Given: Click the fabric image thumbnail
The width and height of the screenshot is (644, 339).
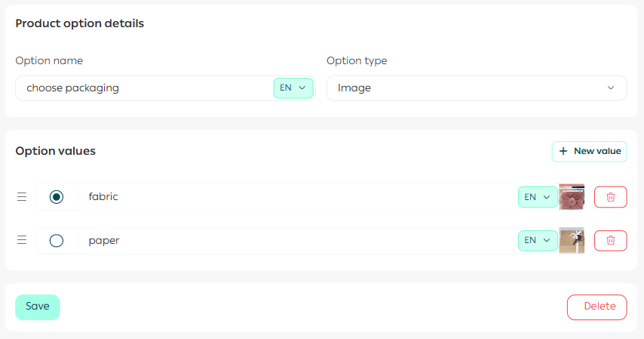Looking at the screenshot, I should [572, 197].
